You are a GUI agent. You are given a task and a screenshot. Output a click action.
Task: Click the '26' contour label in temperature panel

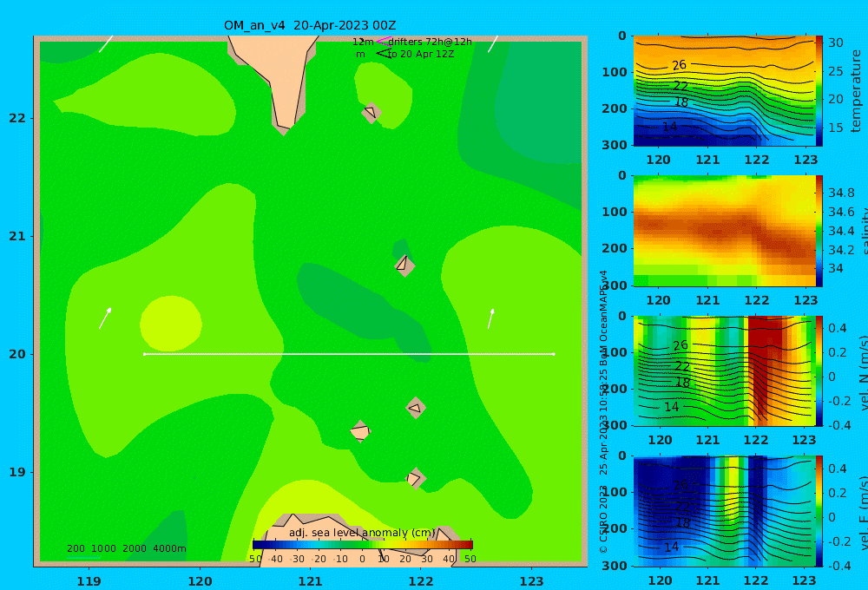click(x=680, y=65)
